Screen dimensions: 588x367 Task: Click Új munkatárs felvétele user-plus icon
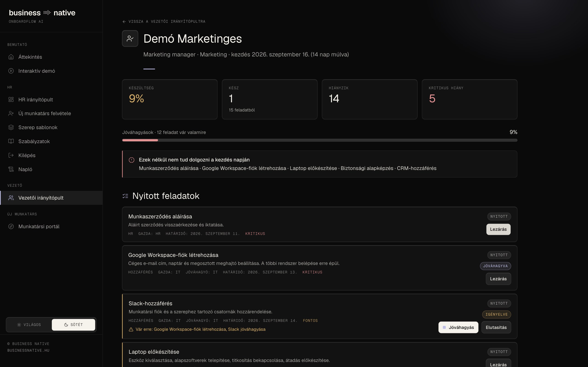(x=11, y=113)
